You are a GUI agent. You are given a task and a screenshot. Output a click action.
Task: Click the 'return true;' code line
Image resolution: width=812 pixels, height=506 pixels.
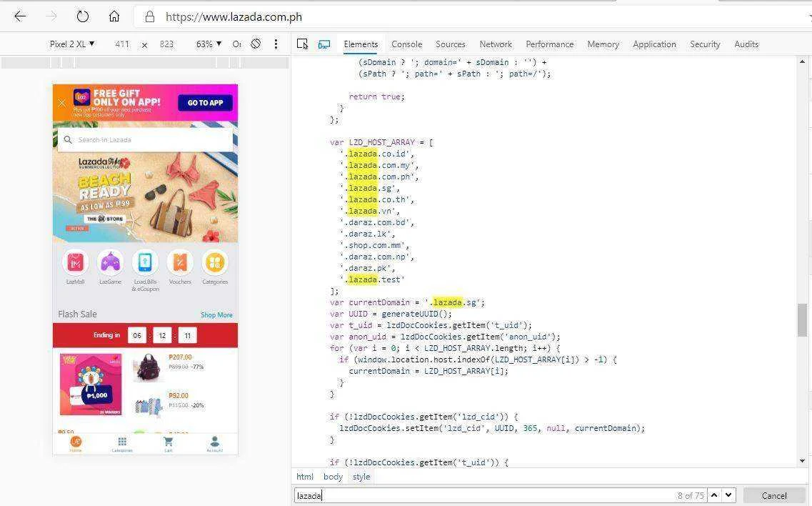pyautogui.click(x=376, y=96)
